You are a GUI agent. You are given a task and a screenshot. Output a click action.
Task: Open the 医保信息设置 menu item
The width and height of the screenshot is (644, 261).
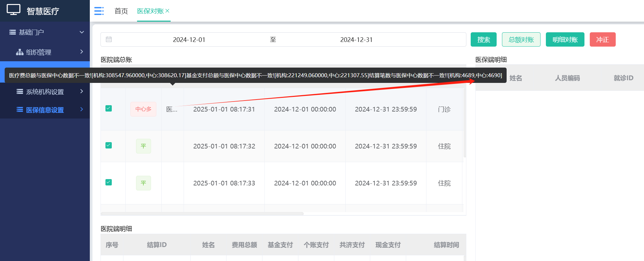tap(45, 110)
